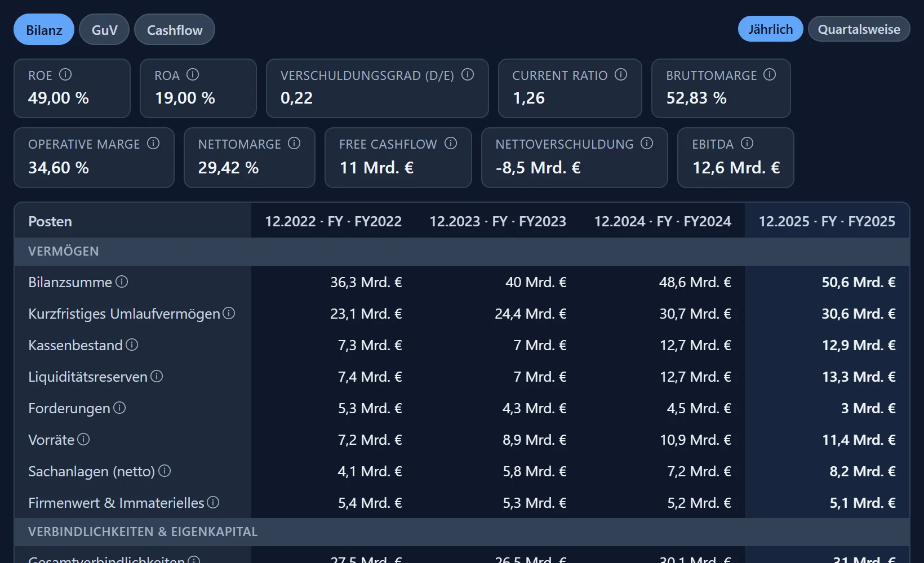This screenshot has width=924, height=563.
Task: Show Verschuldungsgrad (D/E) info icon
Action: coord(468,74)
